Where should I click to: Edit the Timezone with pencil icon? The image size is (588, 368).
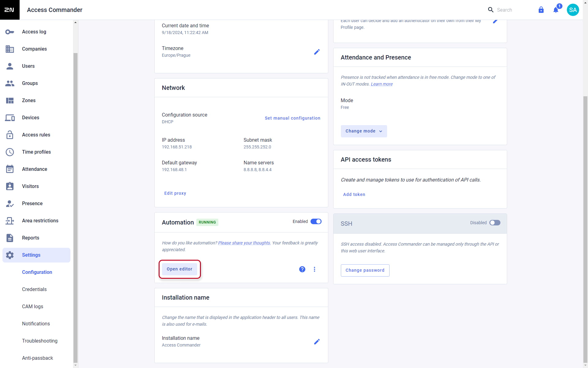(x=317, y=52)
